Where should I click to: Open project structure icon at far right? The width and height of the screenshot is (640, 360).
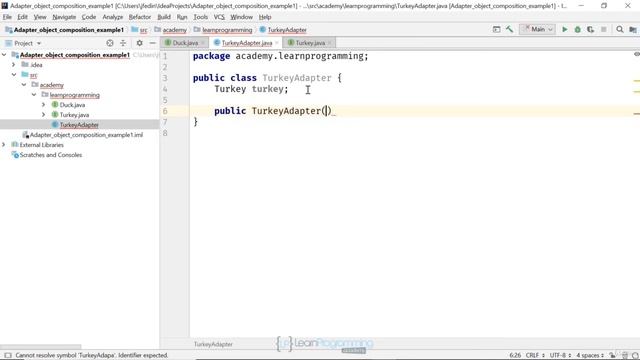pos(633,29)
